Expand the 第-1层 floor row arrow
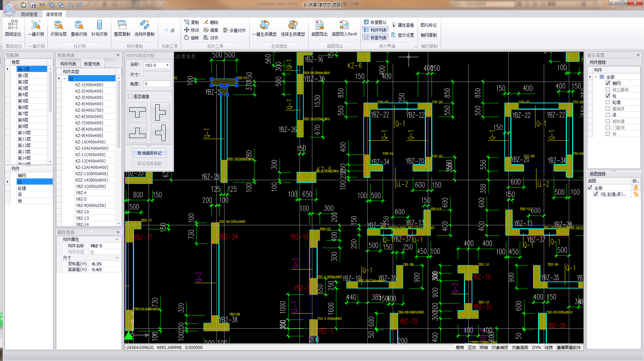The image size is (644, 361). pos(8,69)
